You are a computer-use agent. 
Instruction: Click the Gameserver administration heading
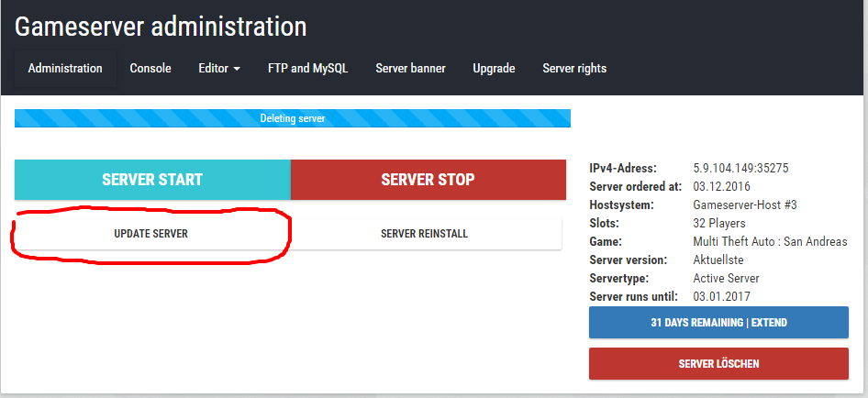click(x=161, y=27)
